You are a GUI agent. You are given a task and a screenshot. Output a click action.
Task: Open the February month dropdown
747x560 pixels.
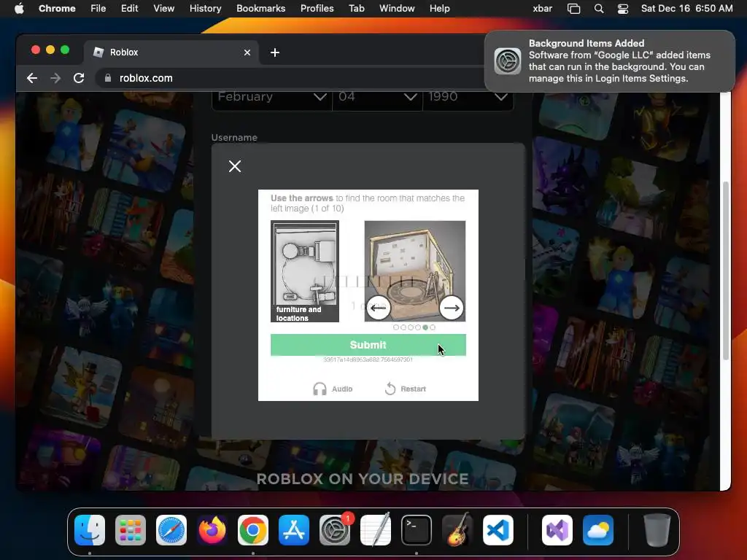coord(271,97)
